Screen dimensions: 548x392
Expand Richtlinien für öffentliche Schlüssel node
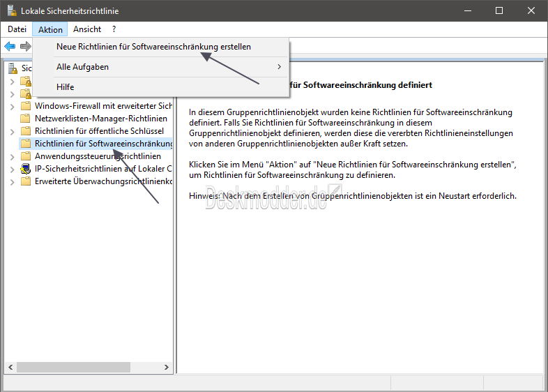point(13,132)
